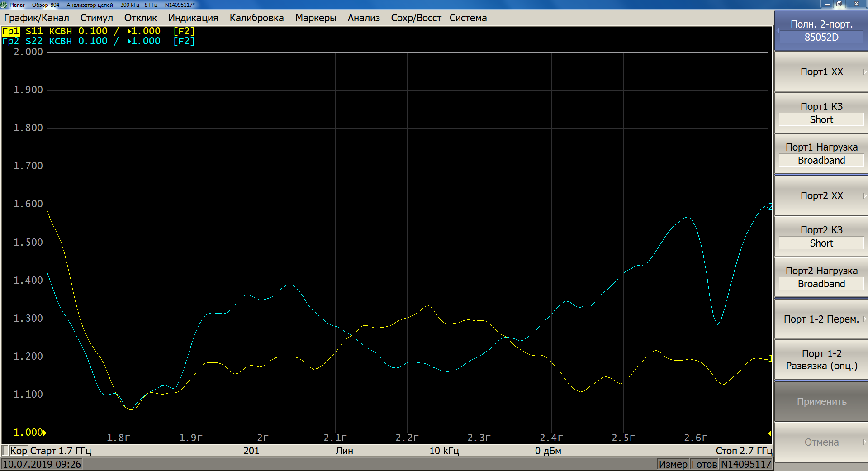Click the 0 дБм power level field
Screen dimensions: 868x471
pos(548,451)
